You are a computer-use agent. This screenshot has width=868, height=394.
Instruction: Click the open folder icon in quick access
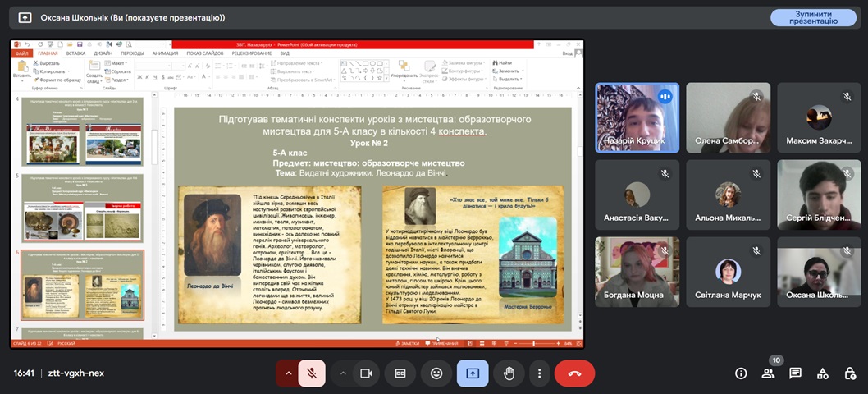[71, 44]
